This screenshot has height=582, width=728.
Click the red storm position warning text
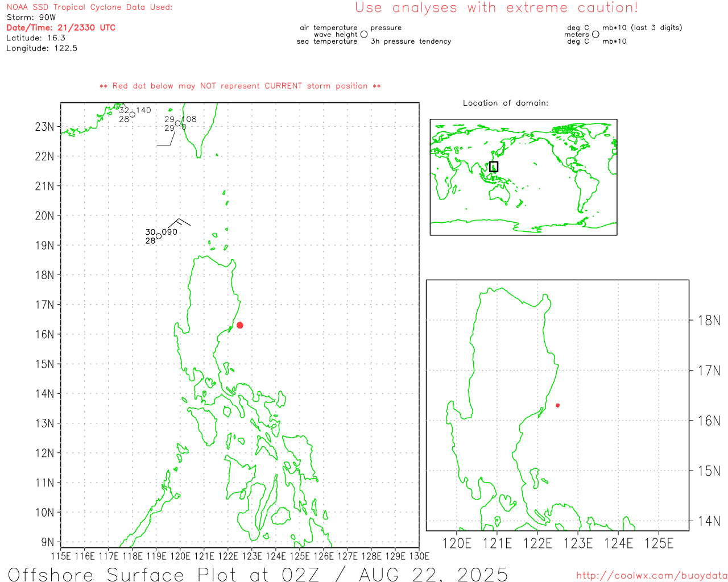240,86
